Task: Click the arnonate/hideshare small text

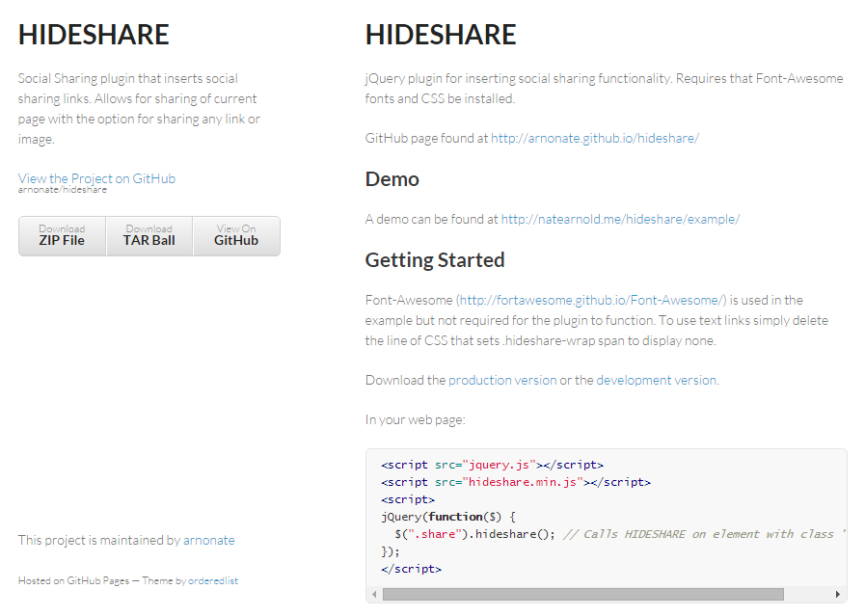Action: click(63, 190)
